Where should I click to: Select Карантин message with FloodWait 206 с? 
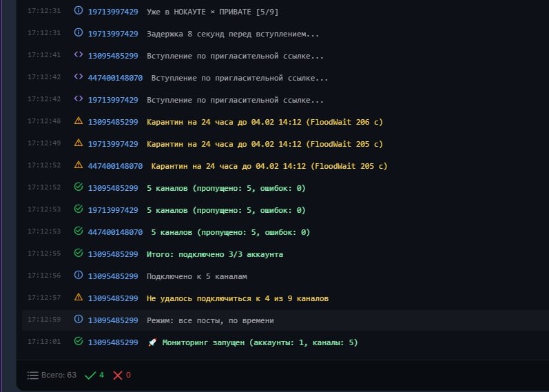coord(265,122)
